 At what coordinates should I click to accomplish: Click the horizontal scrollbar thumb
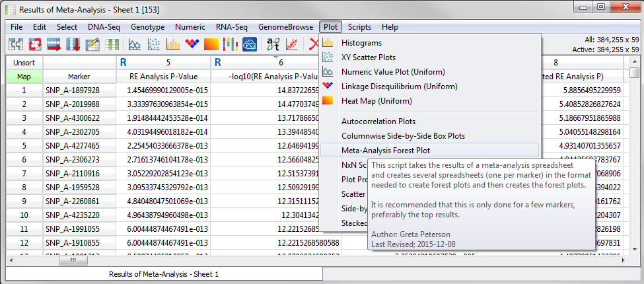(x=73, y=261)
